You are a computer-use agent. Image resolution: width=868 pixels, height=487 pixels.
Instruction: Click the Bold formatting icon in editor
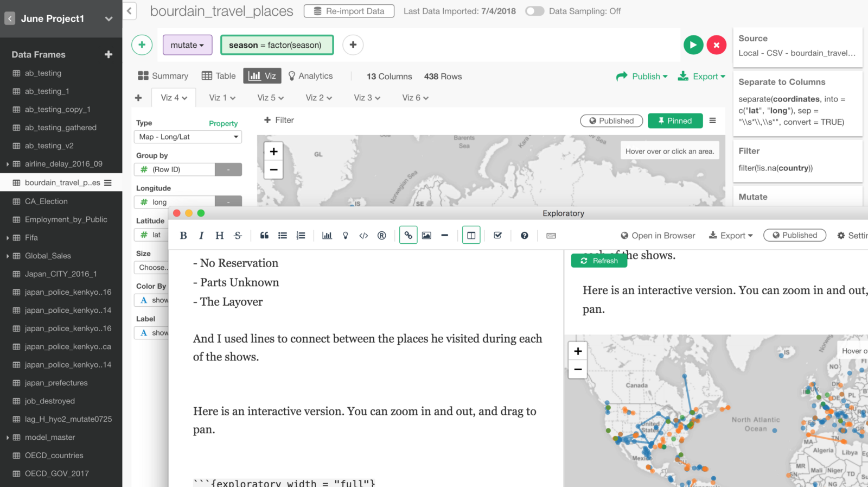(183, 236)
